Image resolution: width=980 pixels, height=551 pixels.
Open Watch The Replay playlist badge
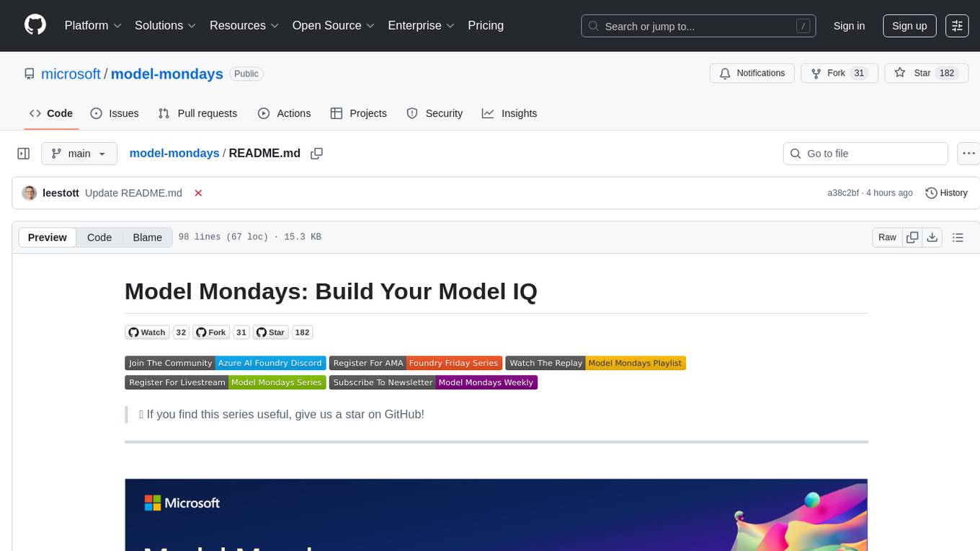596,363
